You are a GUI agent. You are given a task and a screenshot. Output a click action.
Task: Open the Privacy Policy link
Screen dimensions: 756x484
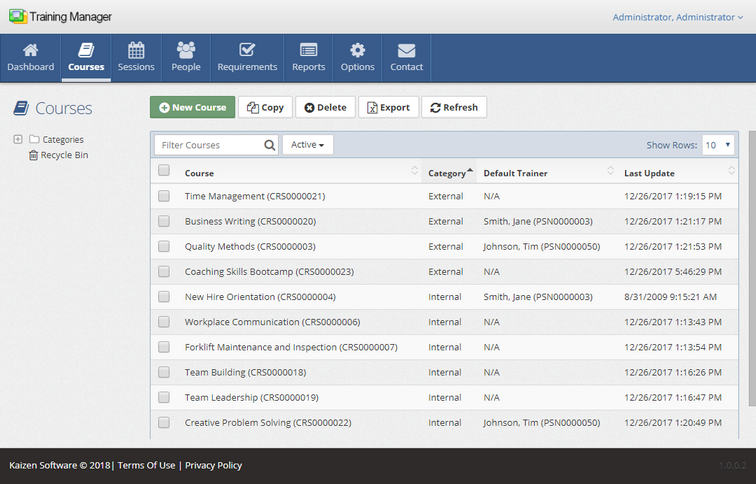coord(213,465)
